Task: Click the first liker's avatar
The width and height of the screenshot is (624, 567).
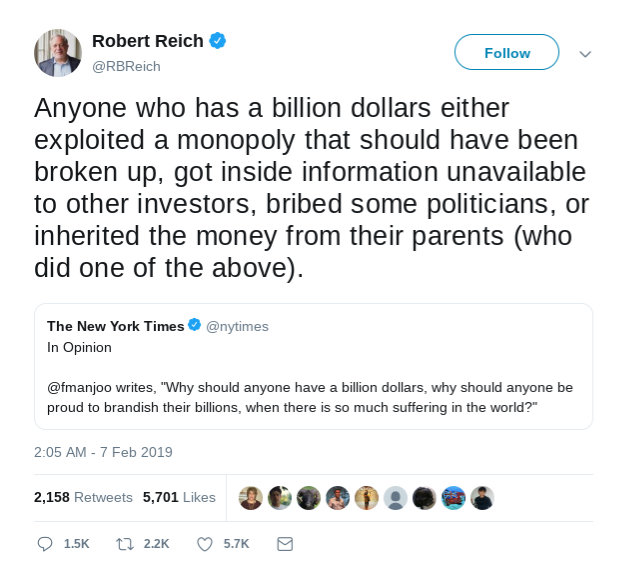Action: click(x=250, y=497)
